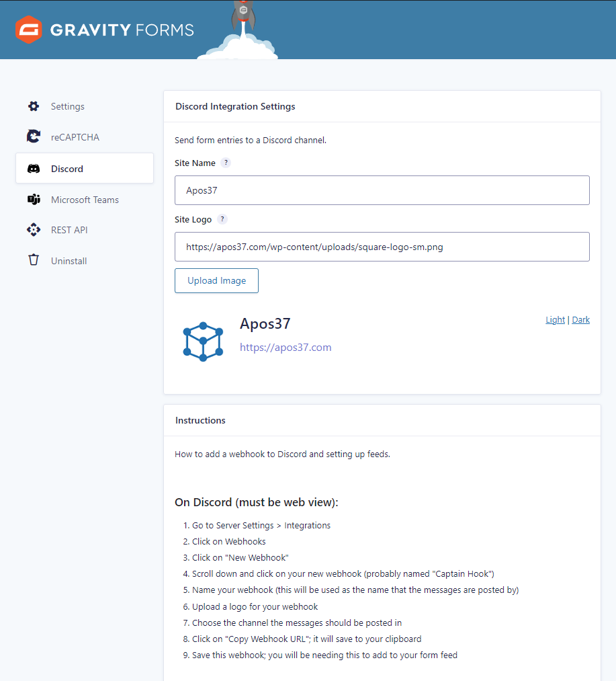Image resolution: width=616 pixels, height=681 pixels.
Task: Select the Site Logo URL field
Action: click(x=382, y=247)
